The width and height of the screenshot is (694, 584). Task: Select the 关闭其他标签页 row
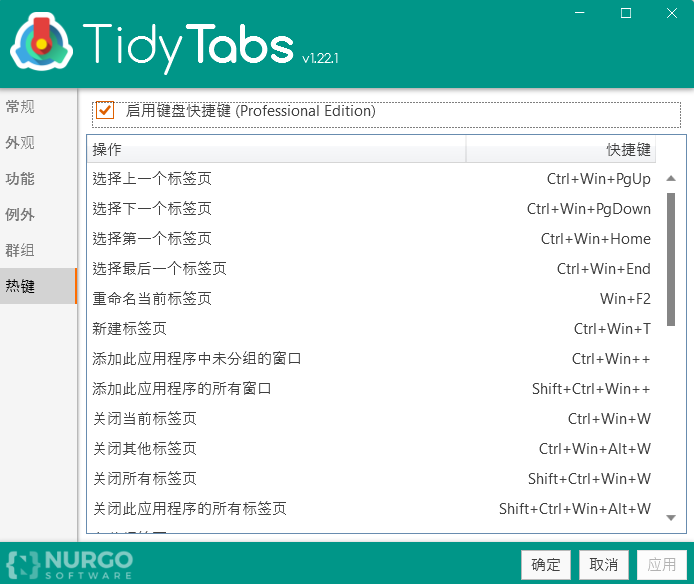[x=371, y=449]
